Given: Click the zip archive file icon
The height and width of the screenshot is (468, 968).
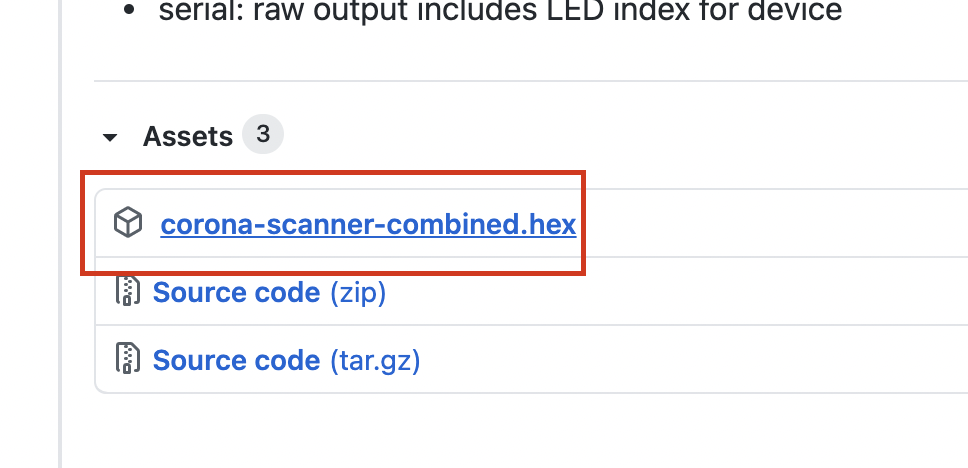Looking at the screenshot, I should click(x=128, y=291).
